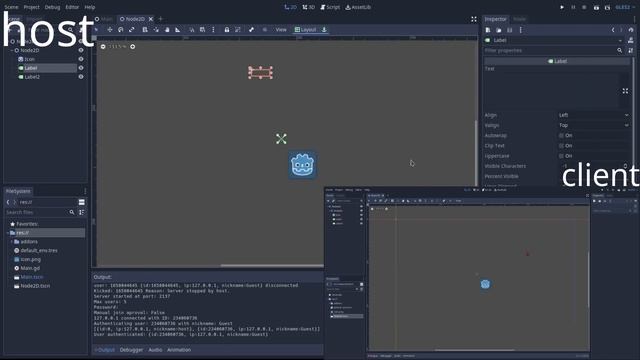Toggle FileSystem split view mode icon
Image resolution: width=640 pixels, height=360 pixels.
point(82,202)
